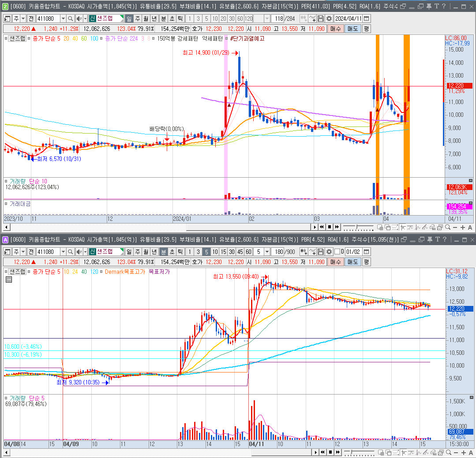Viewport: 476px width, 458px height.
Task: Click 매도 sell button in lower chart
Action: click(353, 262)
